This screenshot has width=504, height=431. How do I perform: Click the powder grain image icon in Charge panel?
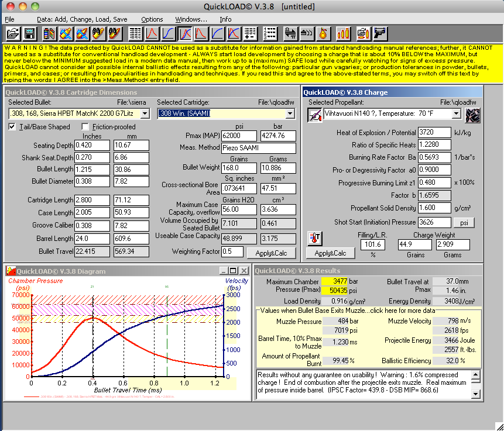(x=473, y=116)
